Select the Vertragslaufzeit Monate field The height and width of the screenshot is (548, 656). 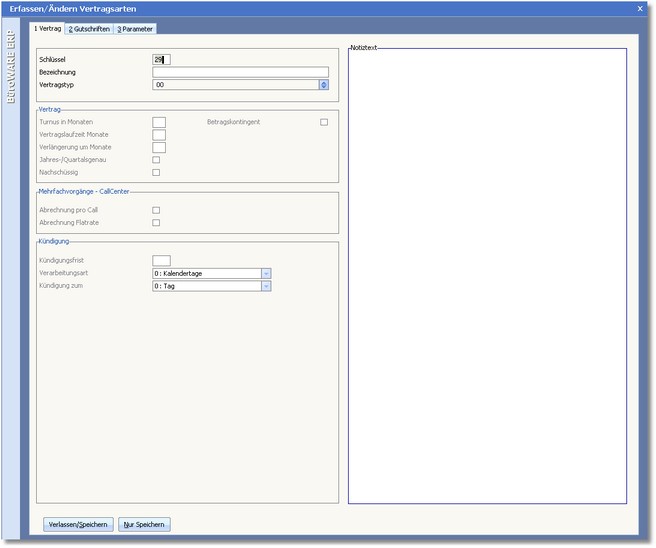point(159,135)
